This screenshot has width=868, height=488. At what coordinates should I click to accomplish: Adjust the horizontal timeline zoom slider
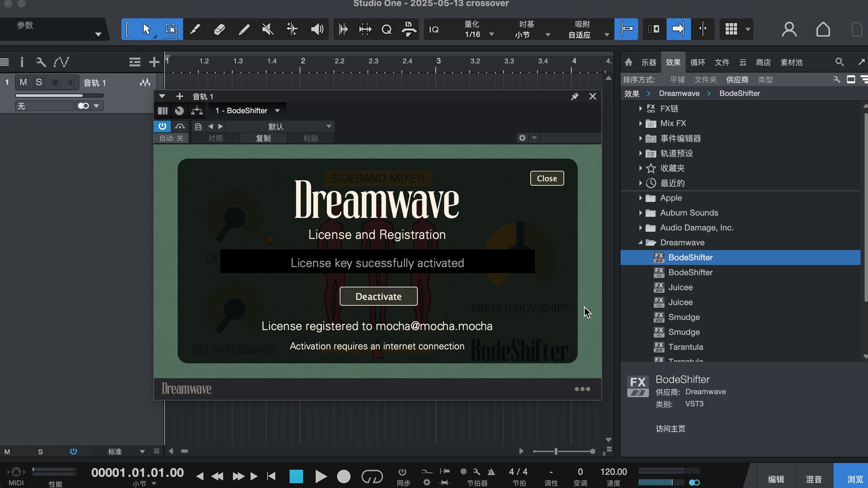point(564,451)
